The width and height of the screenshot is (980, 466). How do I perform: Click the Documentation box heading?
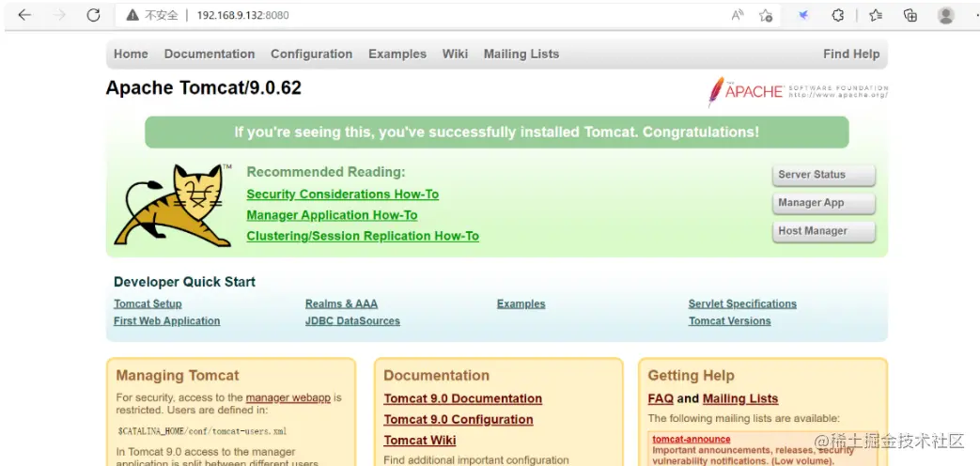tap(436, 376)
